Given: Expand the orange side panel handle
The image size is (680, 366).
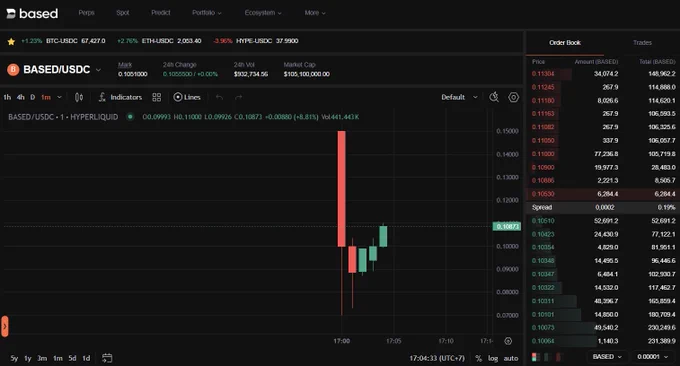Looking at the screenshot, I should 4,326.
